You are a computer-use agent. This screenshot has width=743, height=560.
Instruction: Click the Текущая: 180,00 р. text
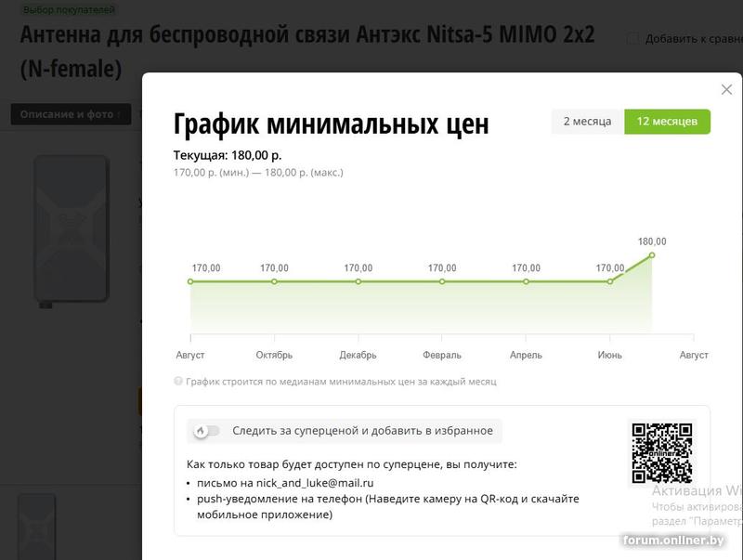[228, 155]
